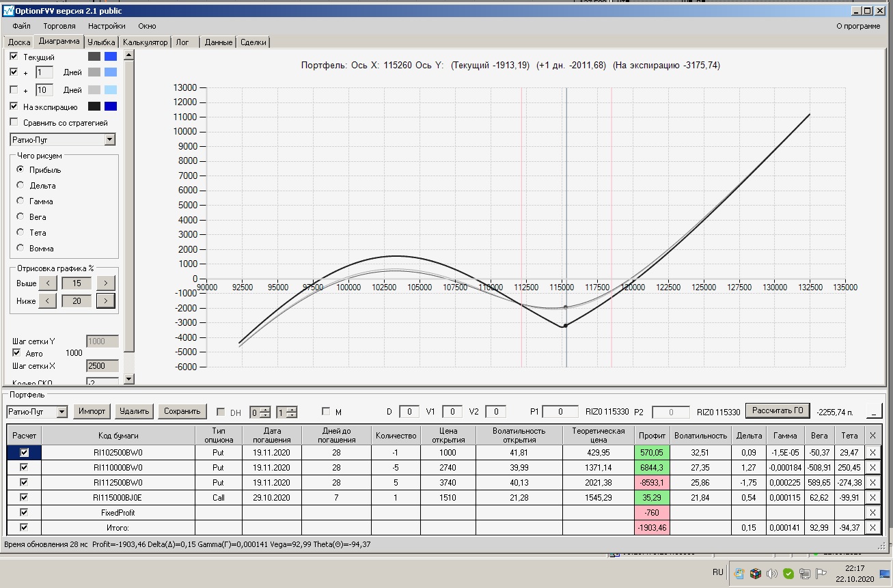Pick the gray color swatch for Текущий
The height and width of the screenshot is (588, 893).
point(94,56)
